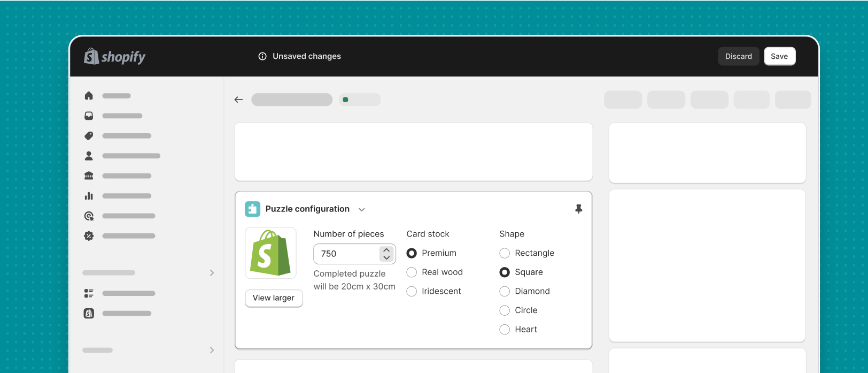868x373 pixels.
Task: Click the Shopify bag app icon in sidebar
Action: [x=89, y=314]
